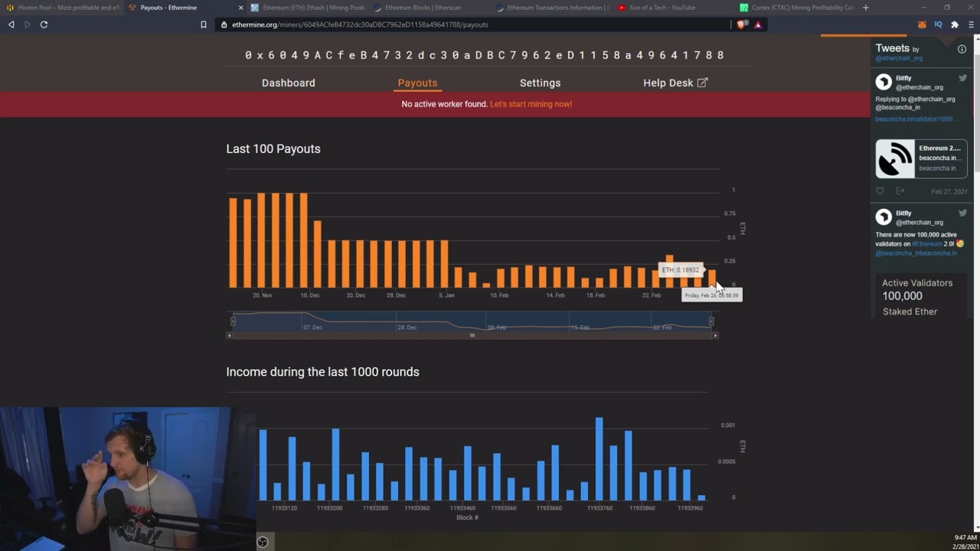Open a new browser tab
Image resolution: width=980 pixels, height=551 pixels.
pos(866,8)
